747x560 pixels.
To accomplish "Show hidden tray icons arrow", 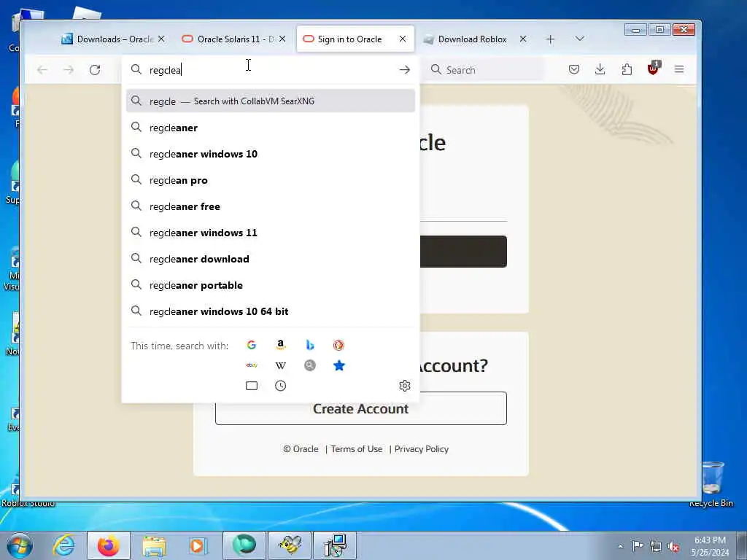I will [x=620, y=547].
